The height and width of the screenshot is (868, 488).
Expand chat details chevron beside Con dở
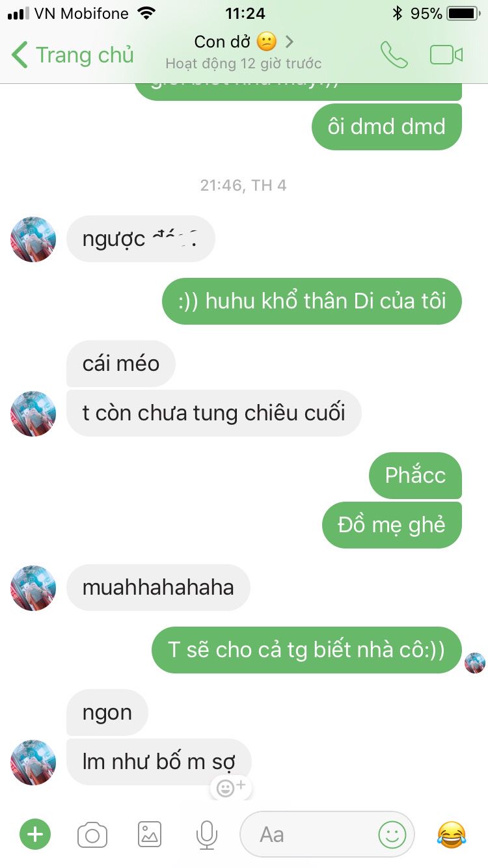coord(290,42)
